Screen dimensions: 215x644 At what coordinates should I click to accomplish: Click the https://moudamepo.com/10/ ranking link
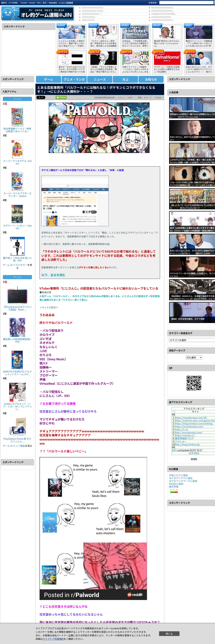coord(191,417)
